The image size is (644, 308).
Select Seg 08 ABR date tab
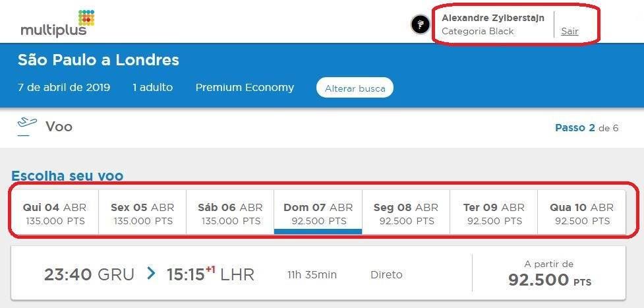(406, 214)
